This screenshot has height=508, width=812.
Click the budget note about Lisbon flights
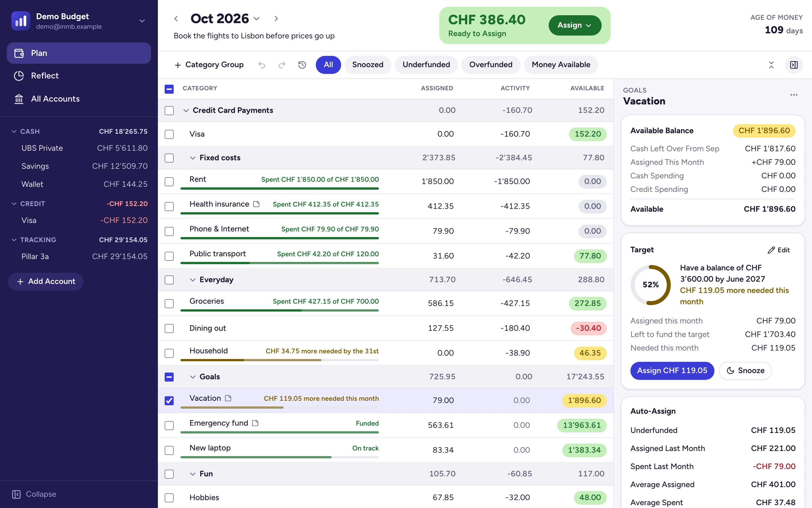click(254, 36)
